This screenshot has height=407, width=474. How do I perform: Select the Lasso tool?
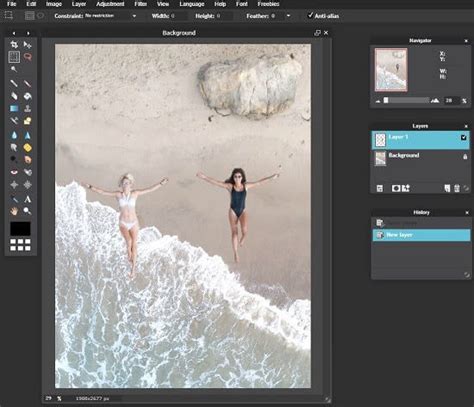[x=28, y=57]
